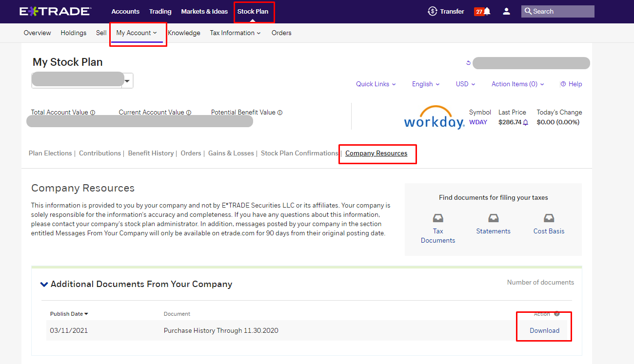Image resolution: width=634 pixels, height=364 pixels.
Task: Select the Stock Plan top menu
Action: pyautogui.click(x=253, y=11)
